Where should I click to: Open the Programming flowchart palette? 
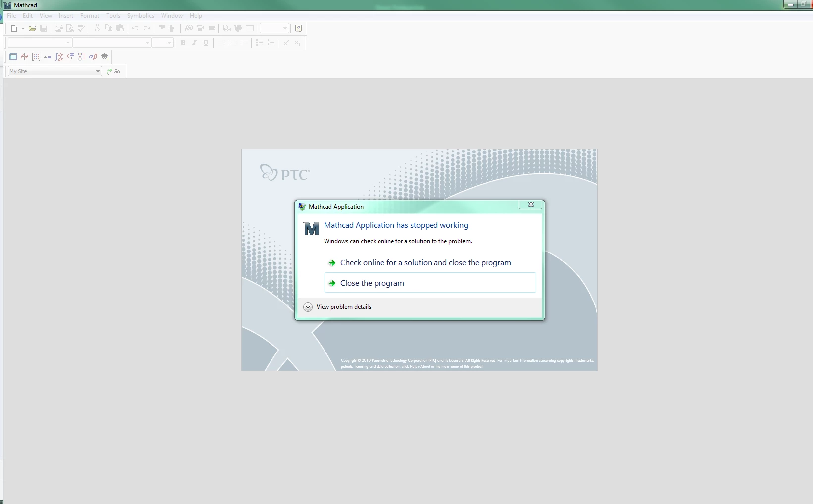click(82, 57)
